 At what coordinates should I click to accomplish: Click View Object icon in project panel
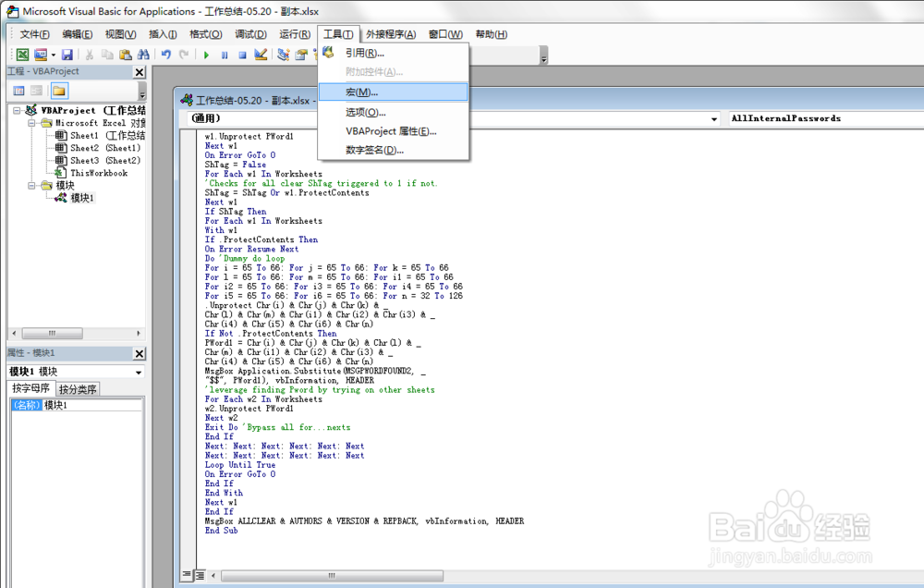click(37, 91)
